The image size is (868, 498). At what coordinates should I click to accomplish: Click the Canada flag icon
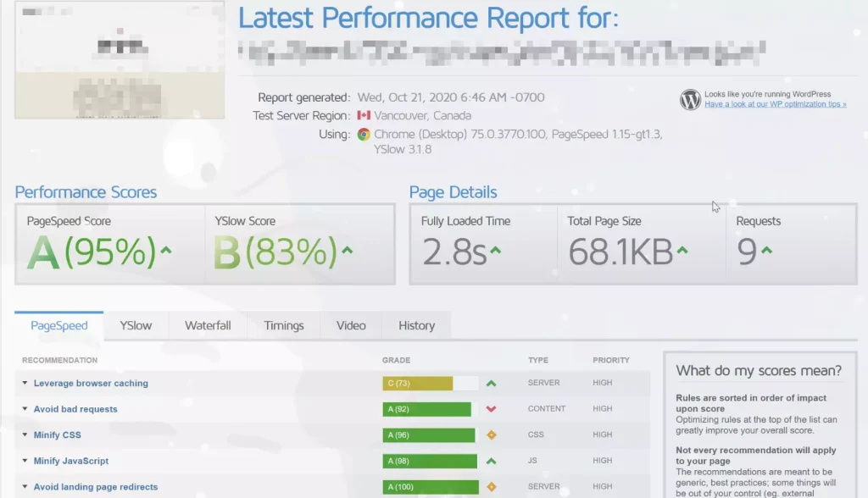364,116
